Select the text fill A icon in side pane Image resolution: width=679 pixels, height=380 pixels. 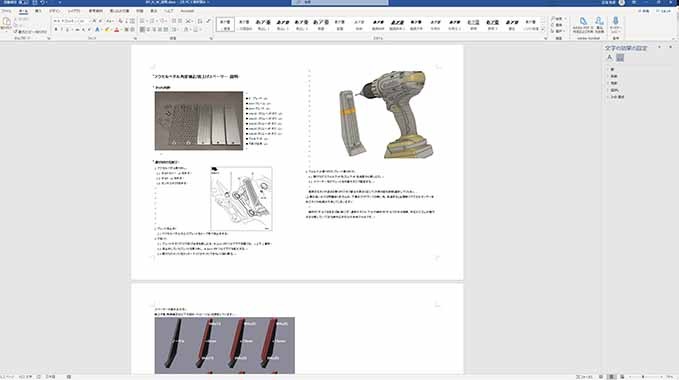(x=610, y=58)
